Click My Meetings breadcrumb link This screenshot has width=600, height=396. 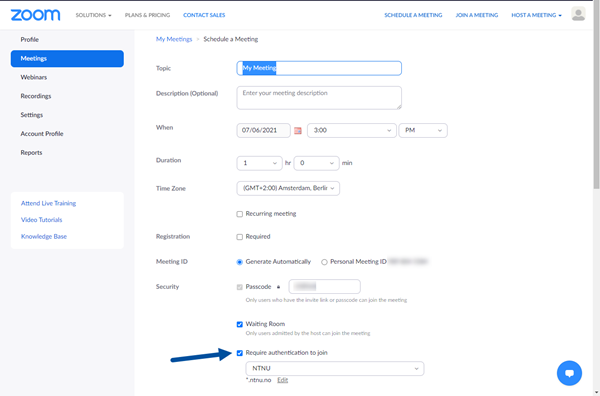pyautogui.click(x=174, y=39)
